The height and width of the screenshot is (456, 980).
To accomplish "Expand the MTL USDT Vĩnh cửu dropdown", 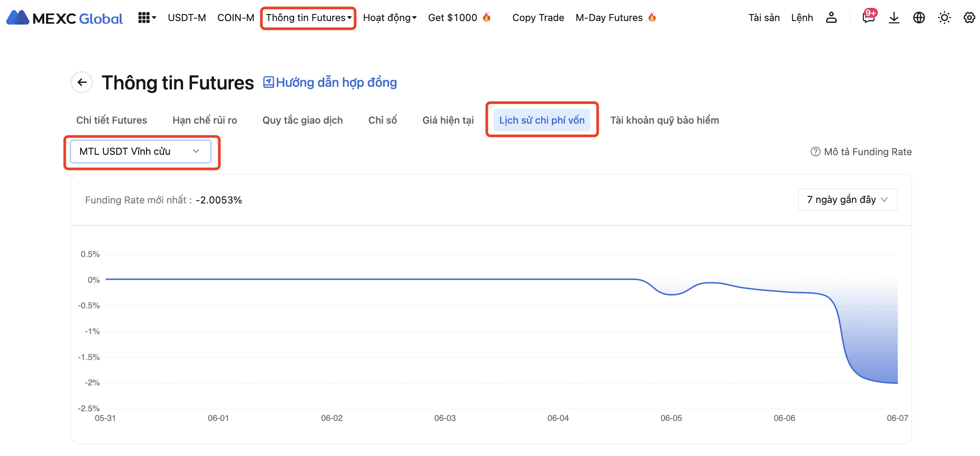I will pyautogui.click(x=140, y=151).
